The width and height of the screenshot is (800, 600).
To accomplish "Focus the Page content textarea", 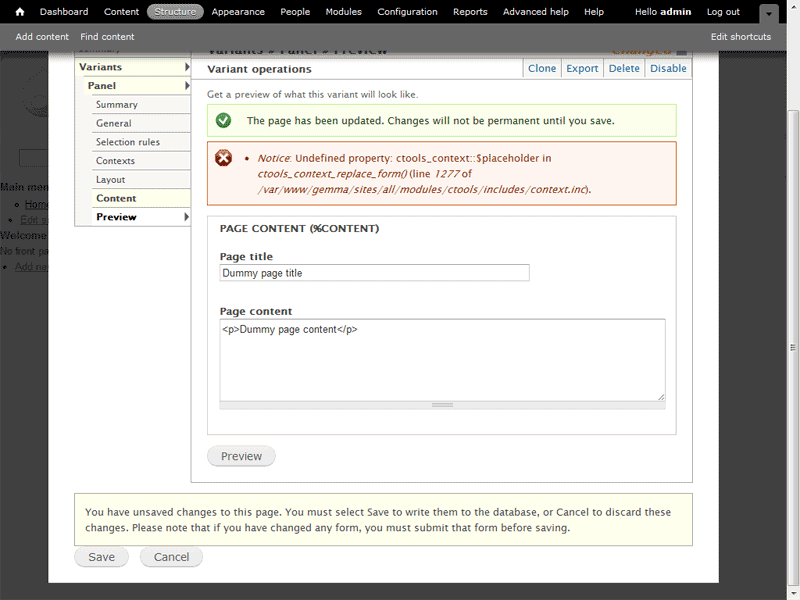I will (442, 360).
